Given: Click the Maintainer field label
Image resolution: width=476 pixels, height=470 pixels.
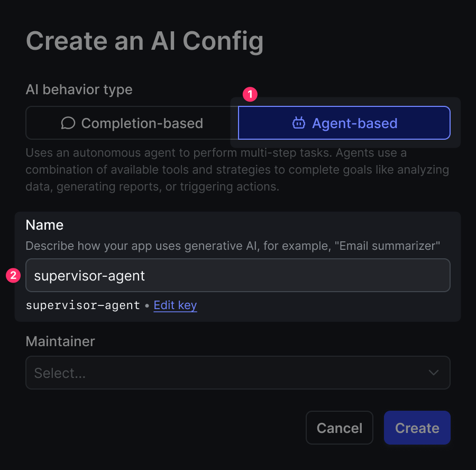Looking at the screenshot, I should point(60,341).
